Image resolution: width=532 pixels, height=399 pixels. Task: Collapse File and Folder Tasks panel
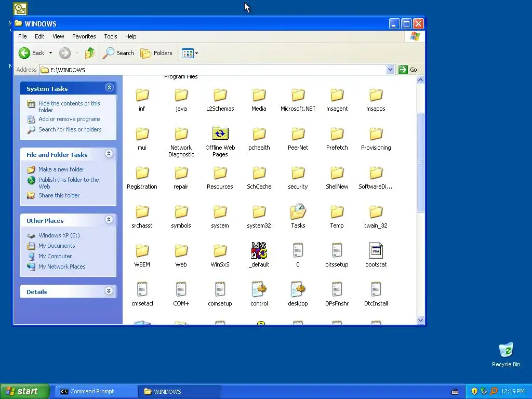(x=109, y=154)
